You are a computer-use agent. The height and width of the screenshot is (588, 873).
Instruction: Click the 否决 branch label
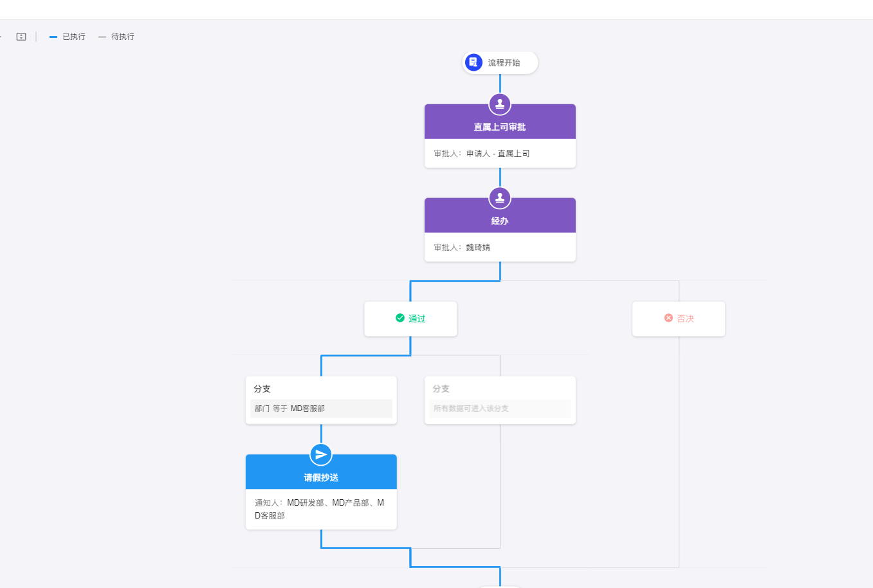click(685, 319)
